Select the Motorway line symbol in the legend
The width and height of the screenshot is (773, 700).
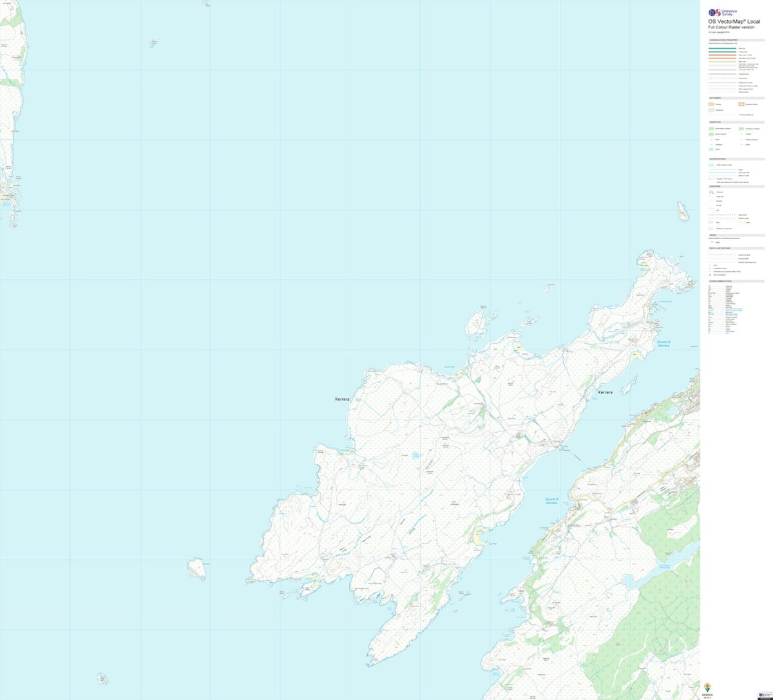coord(722,48)
